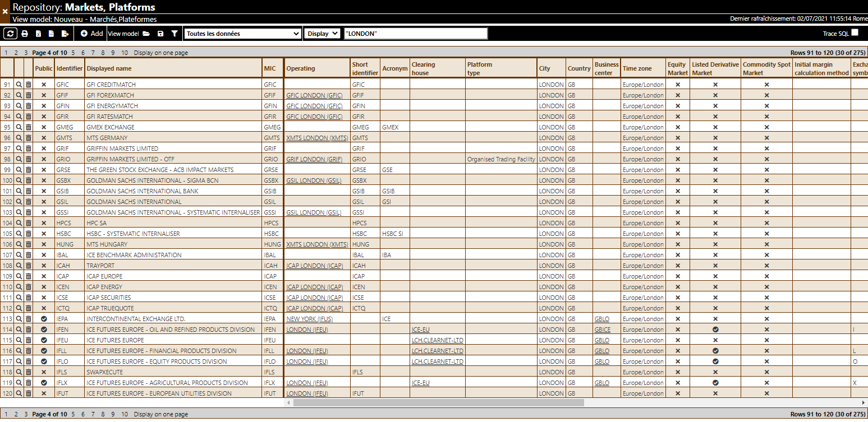The width and height of the screenshot is (868, 422).
Task: Toggle Commodity Spot Market for HPC SA
Action: [x=767, y=223]
